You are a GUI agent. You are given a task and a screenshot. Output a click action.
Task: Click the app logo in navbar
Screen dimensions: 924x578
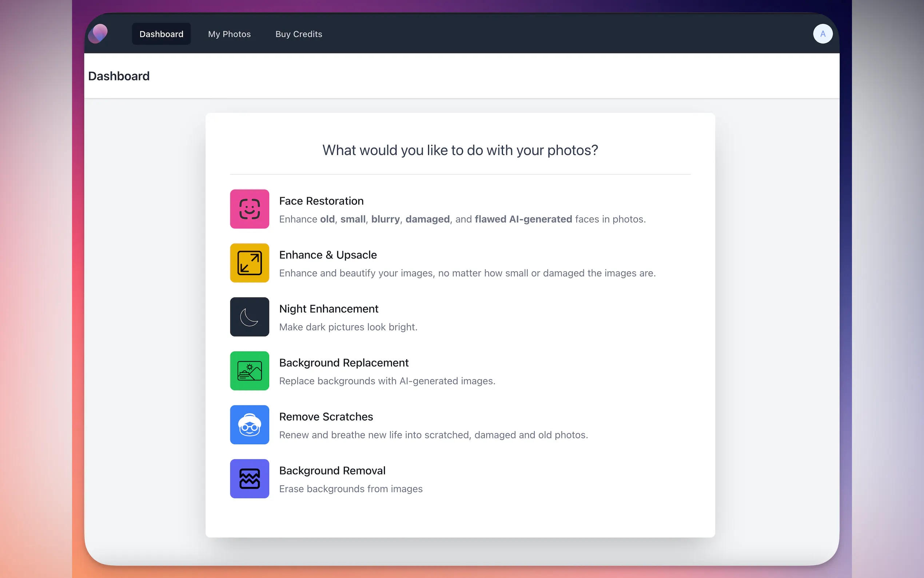(98, 33)
